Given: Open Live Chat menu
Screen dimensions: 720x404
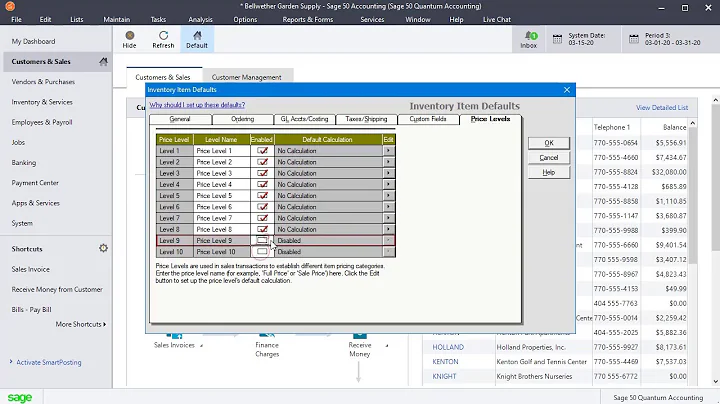Looking at the screenshot, I should tap(497, 19).
